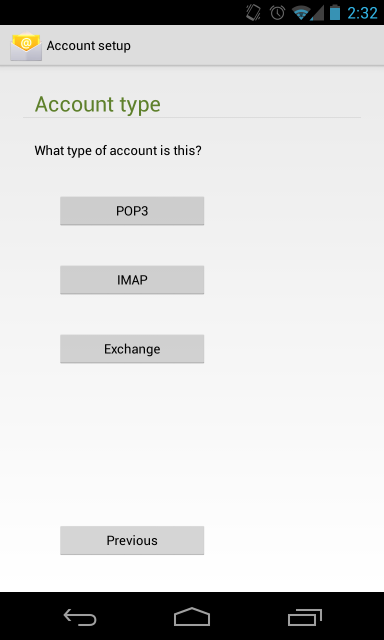Image resolution: width=384 pixels, height=640 pixels.
Task: Tap the divider line under Account type
Action: pyautogui.click(x=192, y=118)
